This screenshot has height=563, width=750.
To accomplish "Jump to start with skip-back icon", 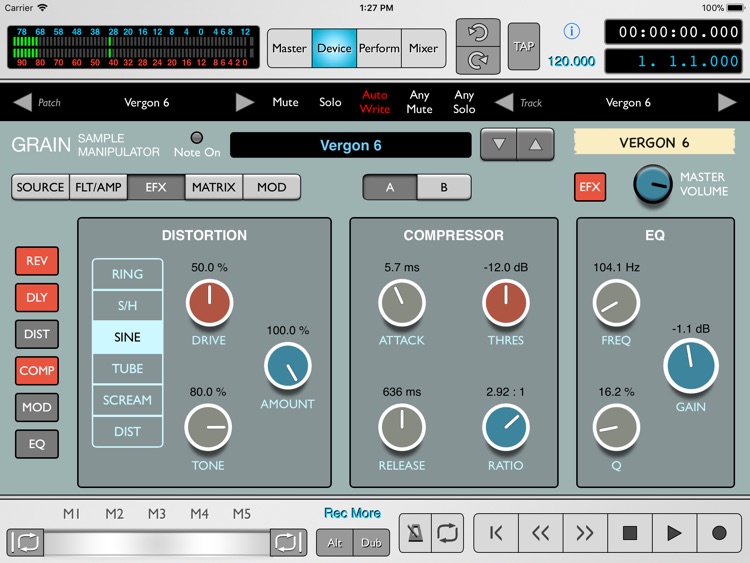I will click(x=496, y=533).
